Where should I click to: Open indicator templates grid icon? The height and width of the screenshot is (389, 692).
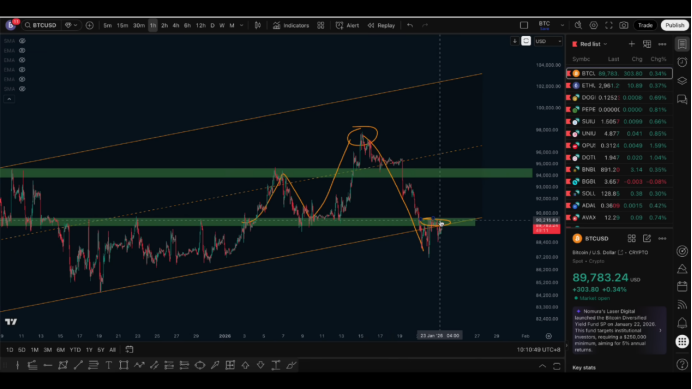coord(321,26)
